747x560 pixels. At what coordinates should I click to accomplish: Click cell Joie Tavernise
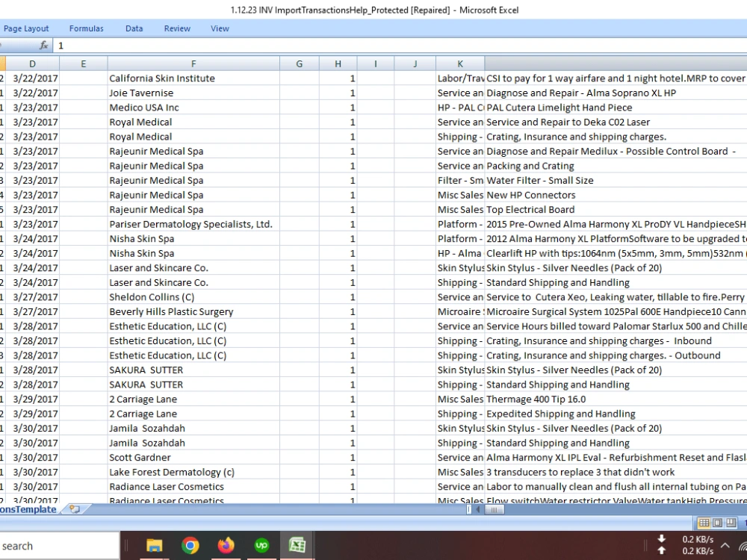[x=193, y=93]
